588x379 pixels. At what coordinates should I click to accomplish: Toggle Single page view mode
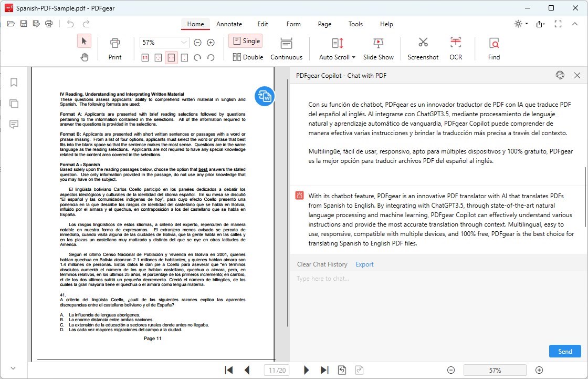click(x=246, y=41)
